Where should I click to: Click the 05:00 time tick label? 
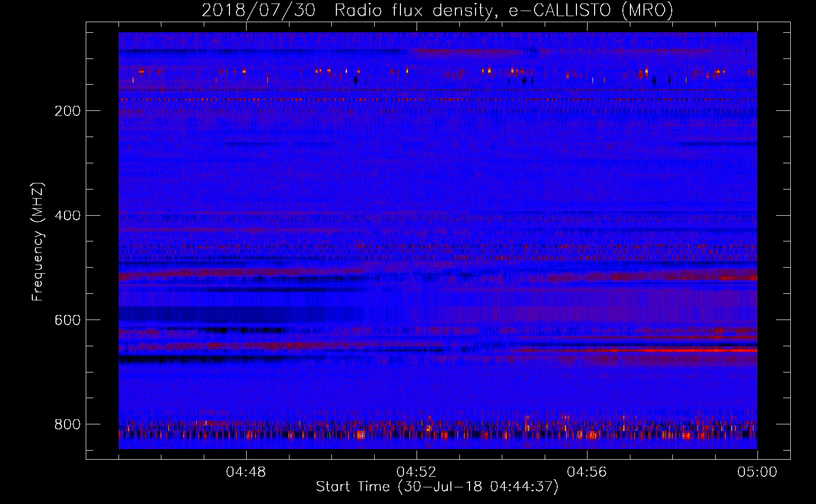coord(757,472)
